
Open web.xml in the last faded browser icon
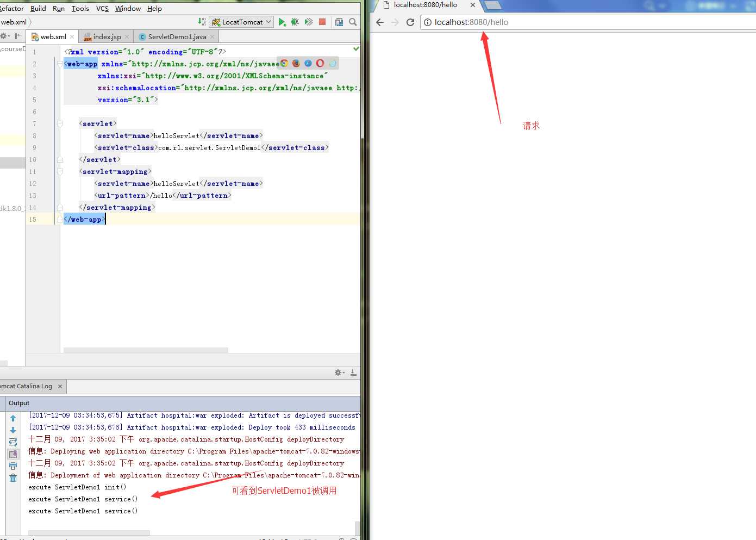332,63
